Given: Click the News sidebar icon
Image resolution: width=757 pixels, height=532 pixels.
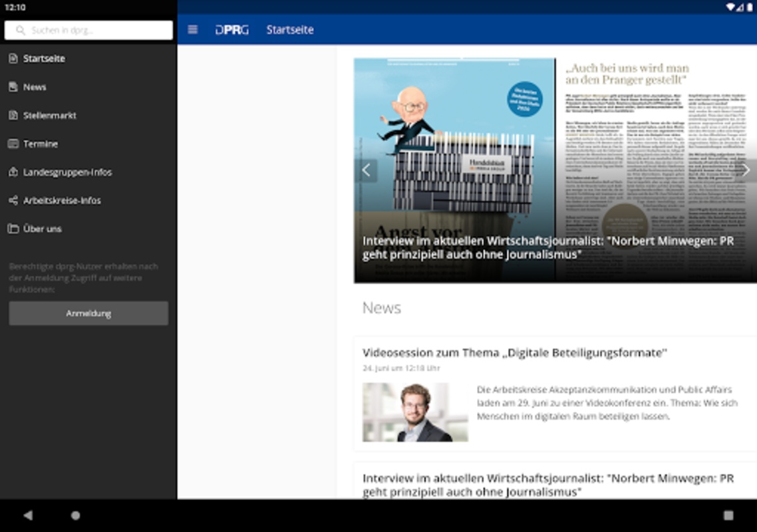Looking at the screenshot, I should [x=13, y=87].
